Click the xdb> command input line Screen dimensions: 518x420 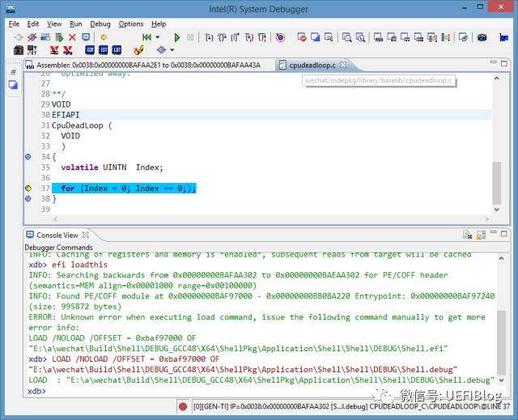tap(261, 392)
